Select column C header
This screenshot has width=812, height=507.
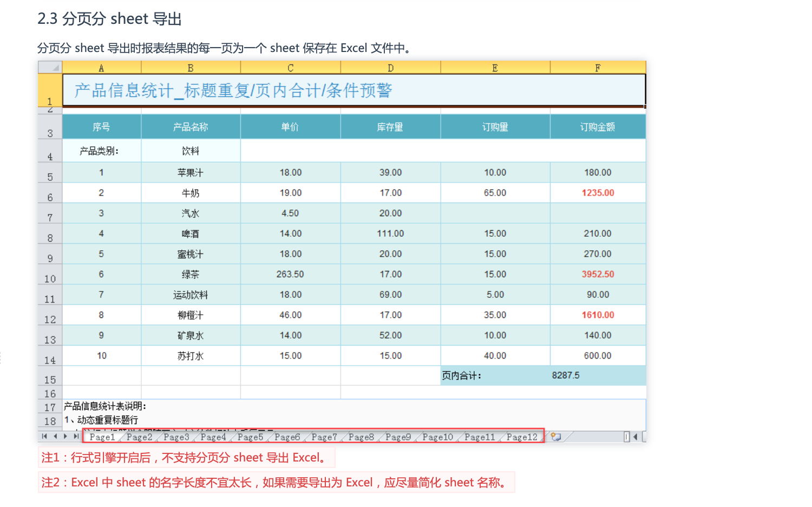pyautogui.click(x=291, y=68)
